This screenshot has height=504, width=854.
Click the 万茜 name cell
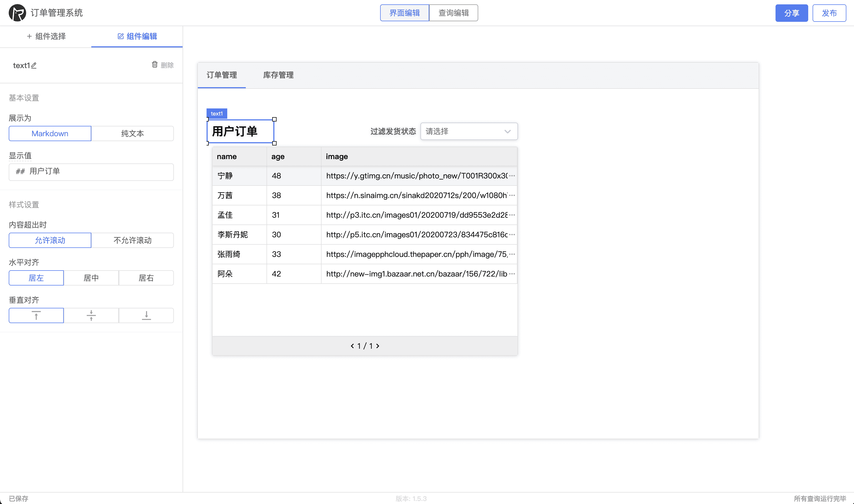pyautogui.click(x=240, y=196)
